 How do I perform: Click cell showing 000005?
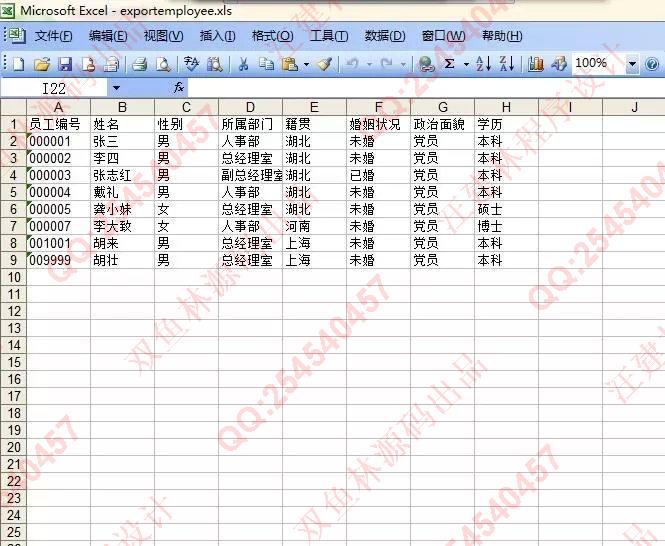coord(59,209)
